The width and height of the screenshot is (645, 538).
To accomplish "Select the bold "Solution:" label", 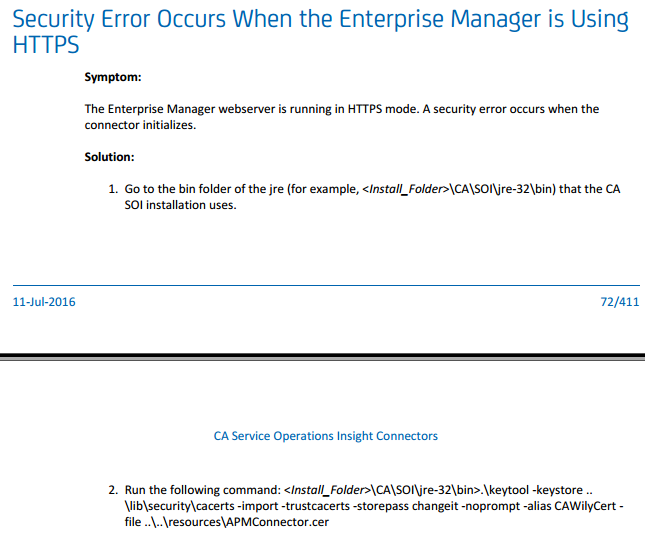I will pos(109,157).
